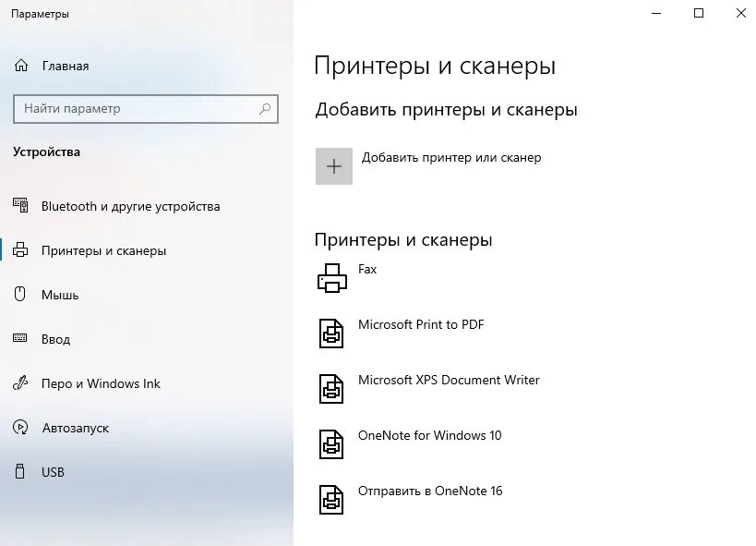Image resolution: width=756 pixels, height=546 pixels.
Task: Open Bluetooth и другие устройства section
Action: point(131,207)
